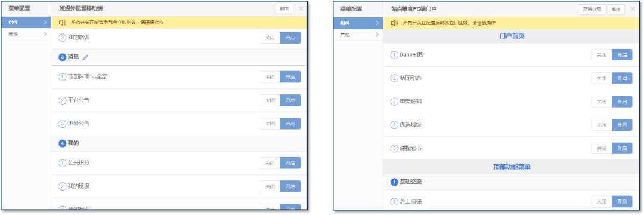The height and width of the screenshot is (215, 644).
Task: Turn on 重要通知 using 开启
Action: click(x=622, y=102)
